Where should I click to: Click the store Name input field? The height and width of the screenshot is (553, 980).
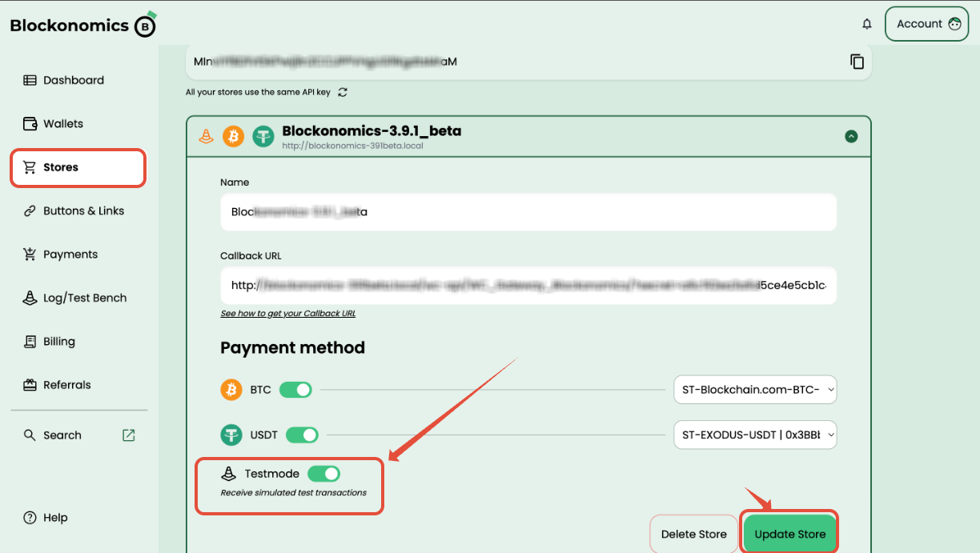tap(528, 212)
